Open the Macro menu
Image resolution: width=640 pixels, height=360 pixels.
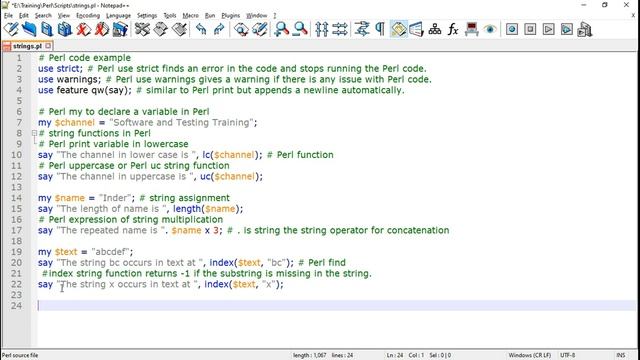(x=190, y=16)
